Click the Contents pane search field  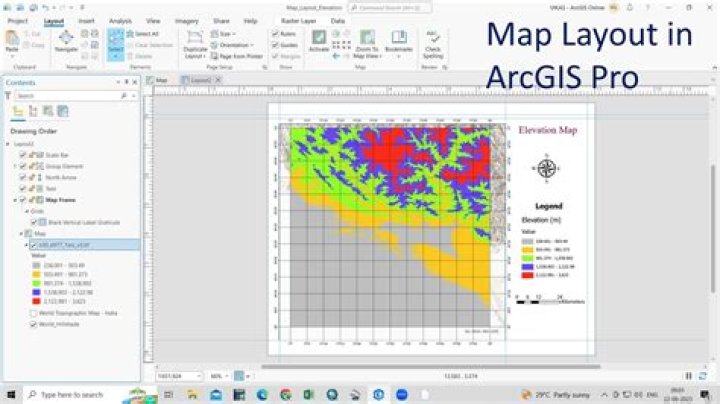click(x=71, y=95)
